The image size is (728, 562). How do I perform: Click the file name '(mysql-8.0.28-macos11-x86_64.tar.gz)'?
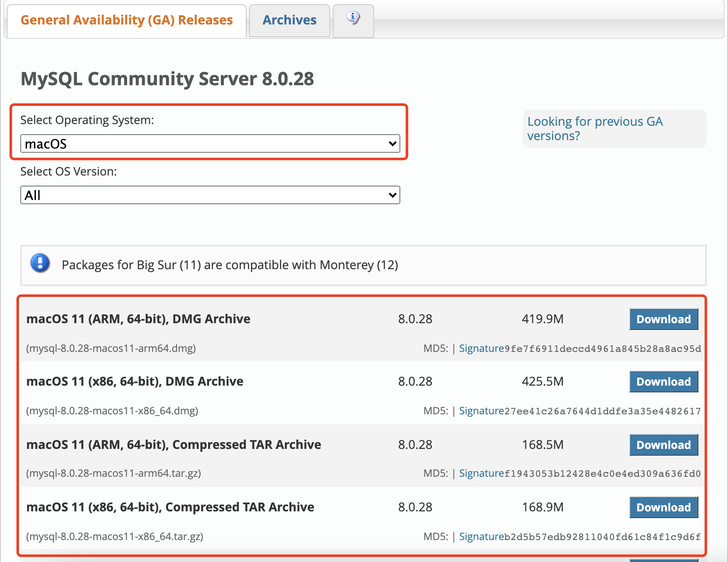click(x=115, y=537)
